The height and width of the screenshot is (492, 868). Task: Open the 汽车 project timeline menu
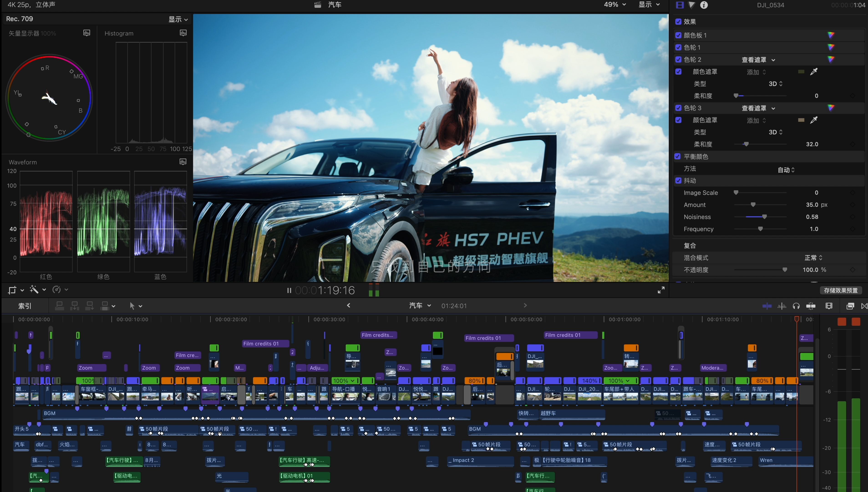tap(420, 305)
